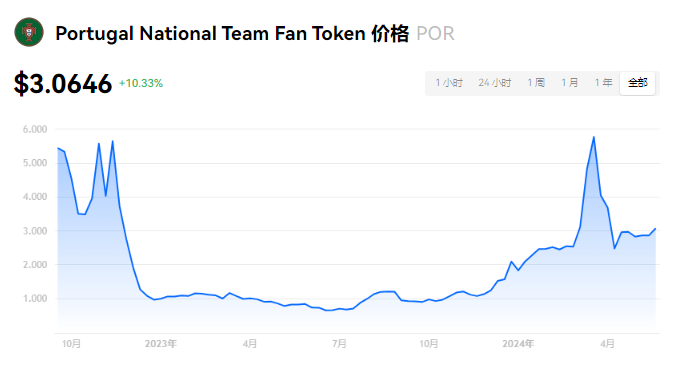Click the final data point on the price line

[x=656, y=228]
